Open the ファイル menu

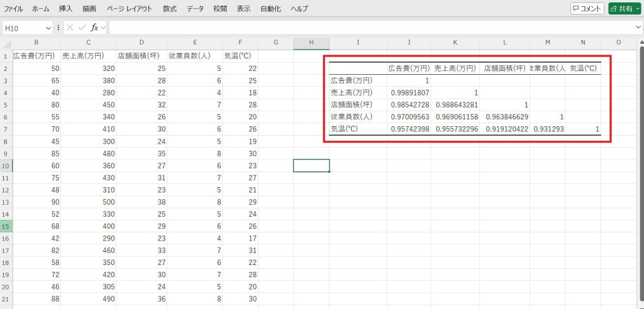[x=13, y=9]
